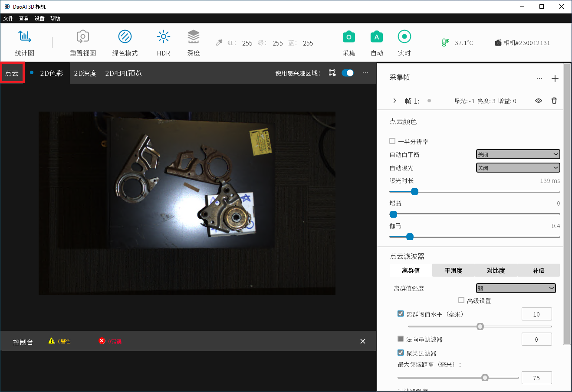Open the 文件 menu
572x392 pixels.
point(8,18)
